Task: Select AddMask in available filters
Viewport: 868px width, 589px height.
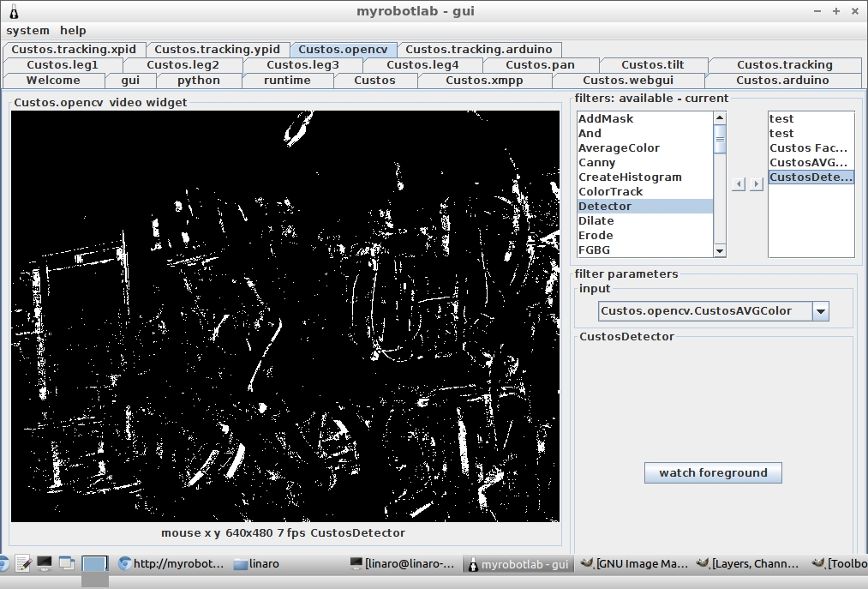Action: [645, 118]
